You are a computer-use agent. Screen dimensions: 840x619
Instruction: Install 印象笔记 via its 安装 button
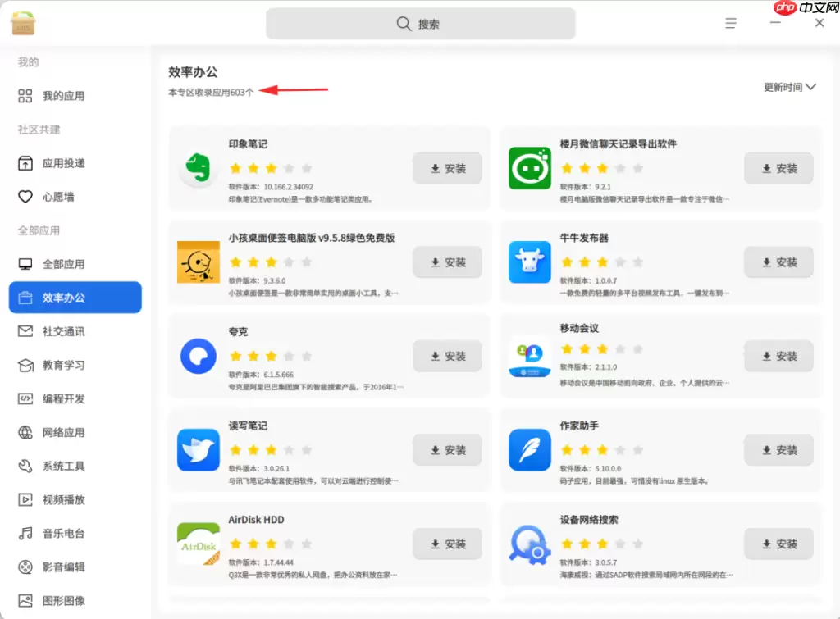point(447,168)
